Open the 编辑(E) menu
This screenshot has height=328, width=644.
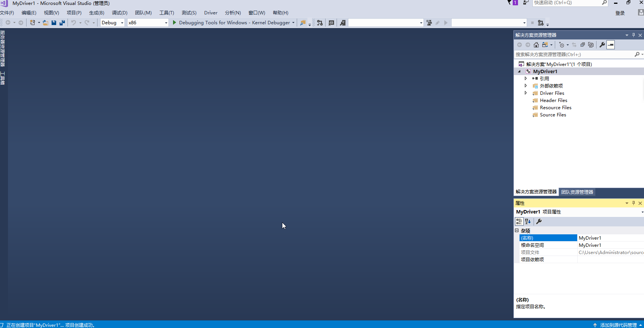click(29, 13)
